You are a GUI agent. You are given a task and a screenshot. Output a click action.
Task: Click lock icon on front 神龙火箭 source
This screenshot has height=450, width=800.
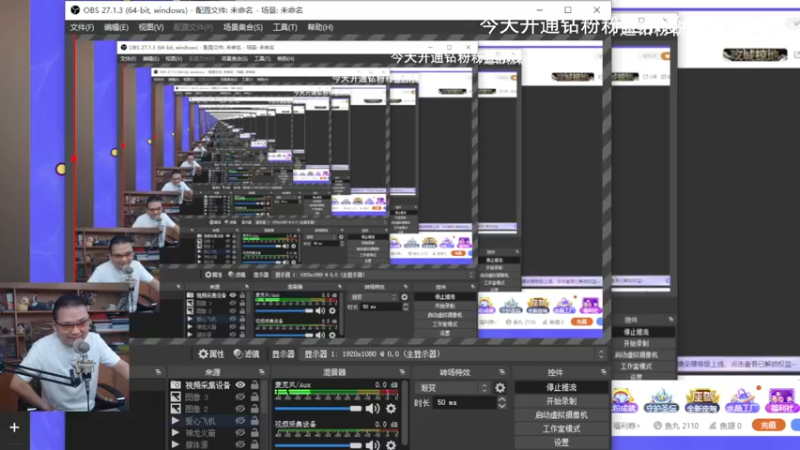[x=255, y=433]
